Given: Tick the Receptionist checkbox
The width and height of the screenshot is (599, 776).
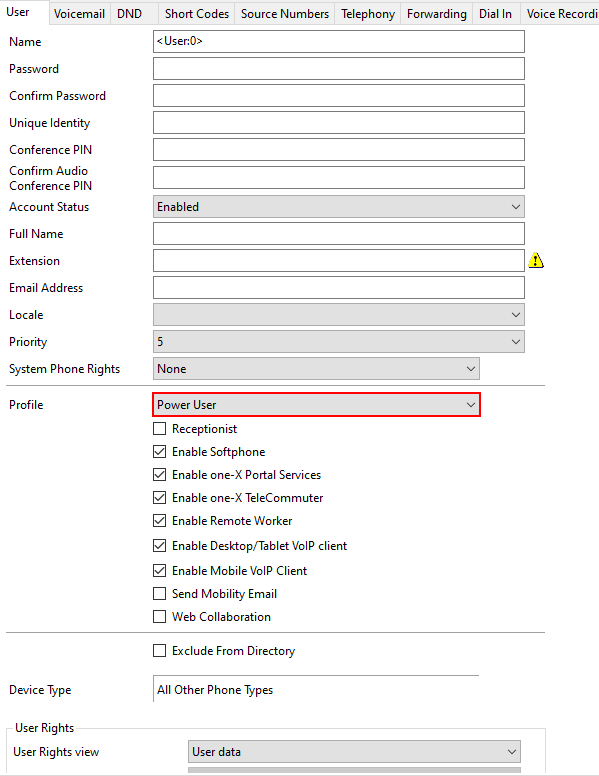Looking at the screenshot, I should click(159, 429).
